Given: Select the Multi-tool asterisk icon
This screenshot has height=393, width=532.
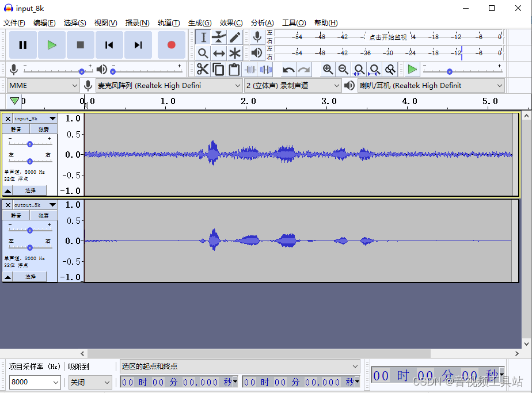Looking at the screenshot, I should click(x=235, y=54).
